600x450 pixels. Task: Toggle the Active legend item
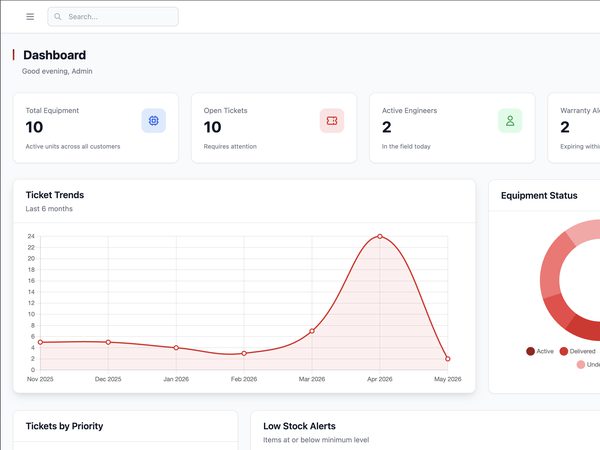click(540, 351)
